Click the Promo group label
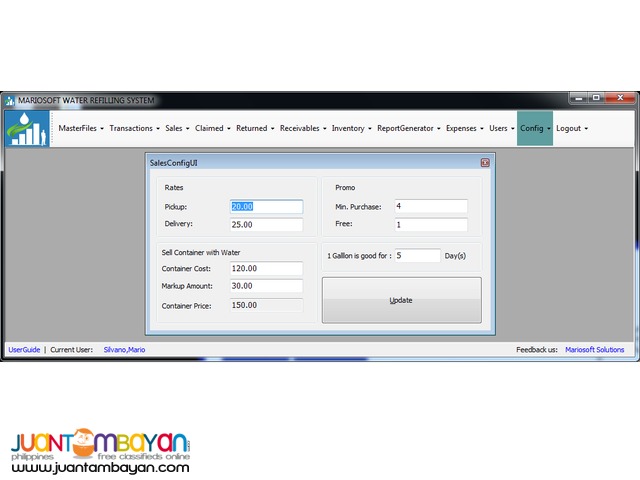This screenshot has height=480, width=640. click(345, 188)
